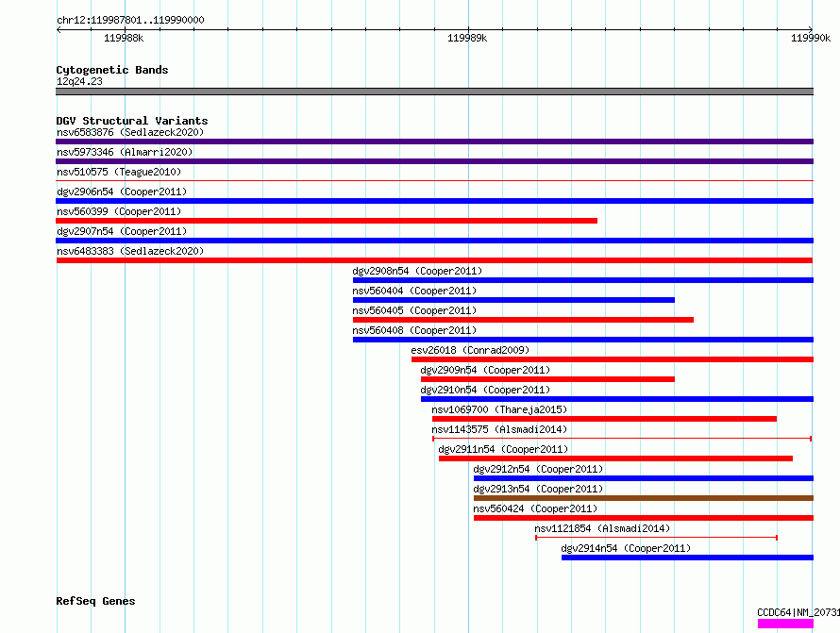Open the nsv510575 (Teague2010) variant label
Screen dimensions: 840x633
tap(119, 172)
